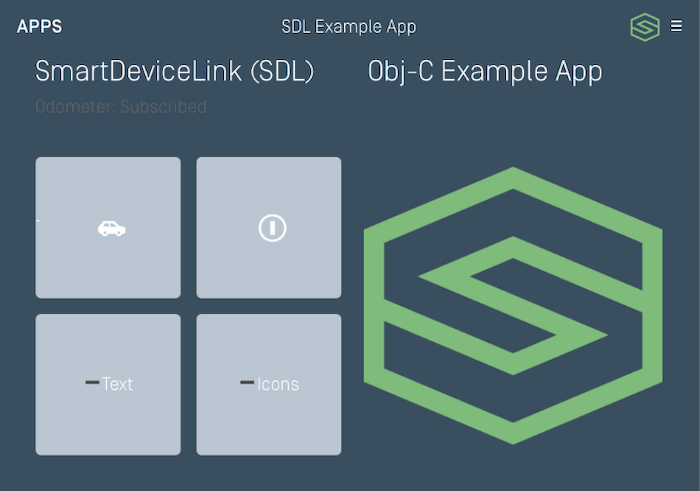Viewport: 700px width, 491px height.
Task: Click the dash icon beside Icons
Action: point(247,383)
